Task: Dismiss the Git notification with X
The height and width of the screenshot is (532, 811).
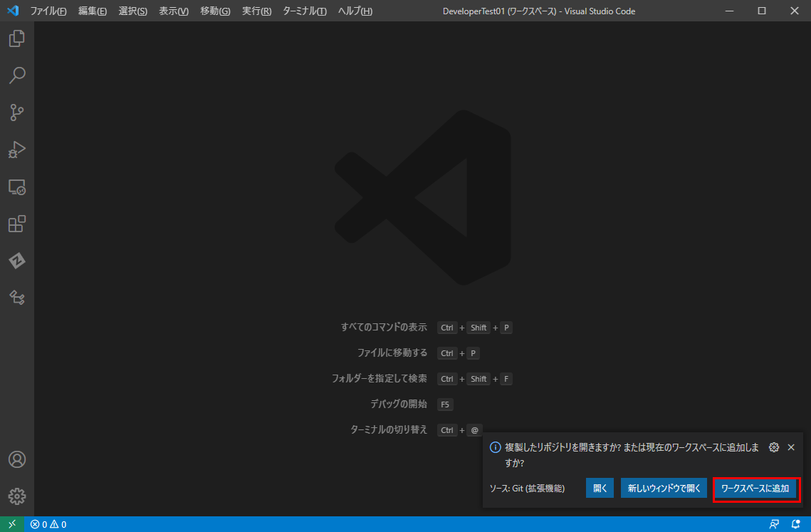Action: pos(791,447)
